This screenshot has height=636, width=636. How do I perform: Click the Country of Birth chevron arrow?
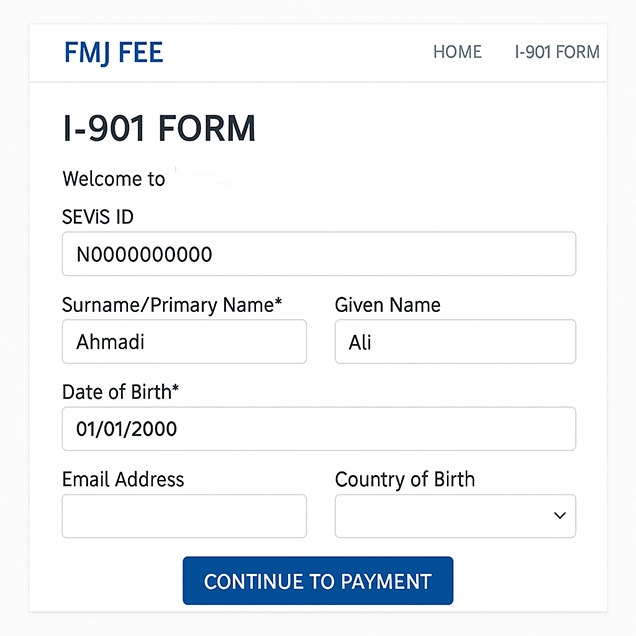[559, 516]
